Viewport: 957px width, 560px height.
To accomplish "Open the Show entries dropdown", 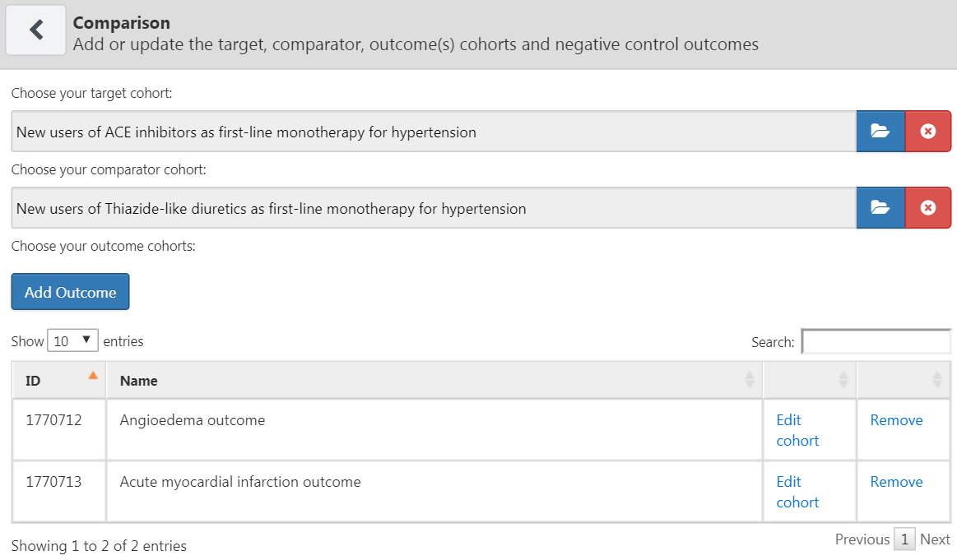I will coord(72,340).
